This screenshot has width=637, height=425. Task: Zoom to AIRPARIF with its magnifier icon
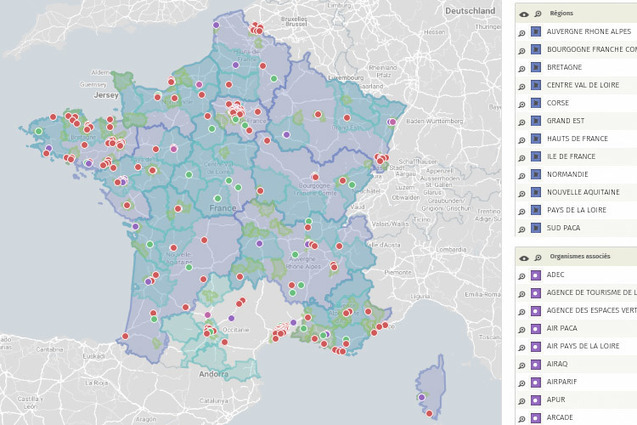(522, 384)
